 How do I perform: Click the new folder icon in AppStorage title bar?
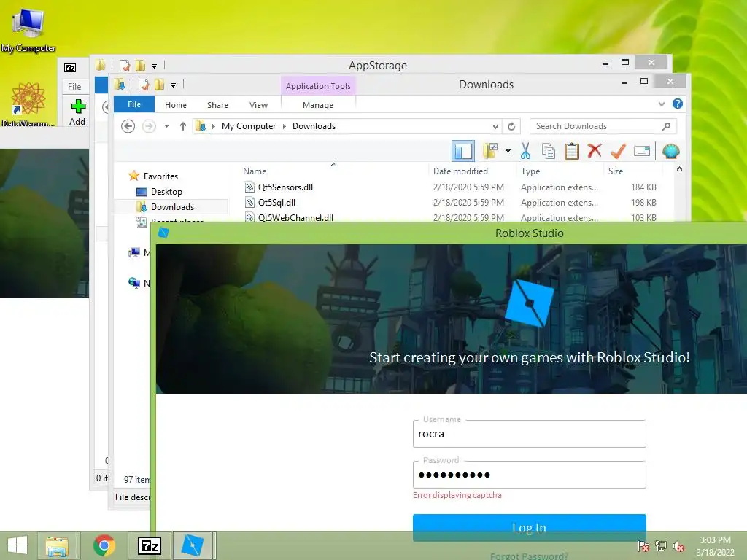pyautogui.click(x=140, y=65)
